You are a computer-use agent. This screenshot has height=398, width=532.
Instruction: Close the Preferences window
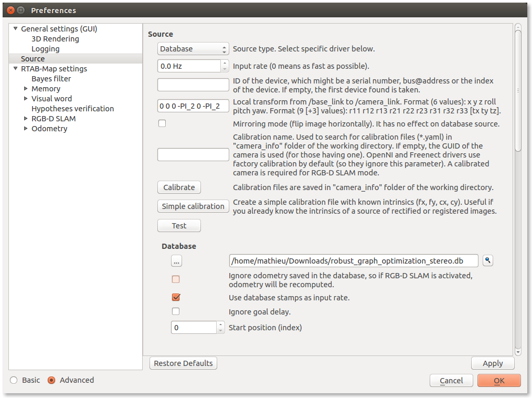click(11, 10)
